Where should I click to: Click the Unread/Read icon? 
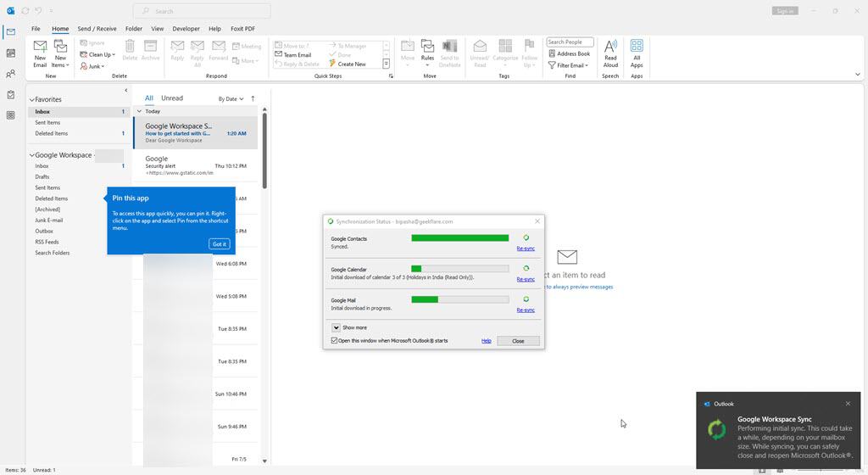tap(480, 53)
